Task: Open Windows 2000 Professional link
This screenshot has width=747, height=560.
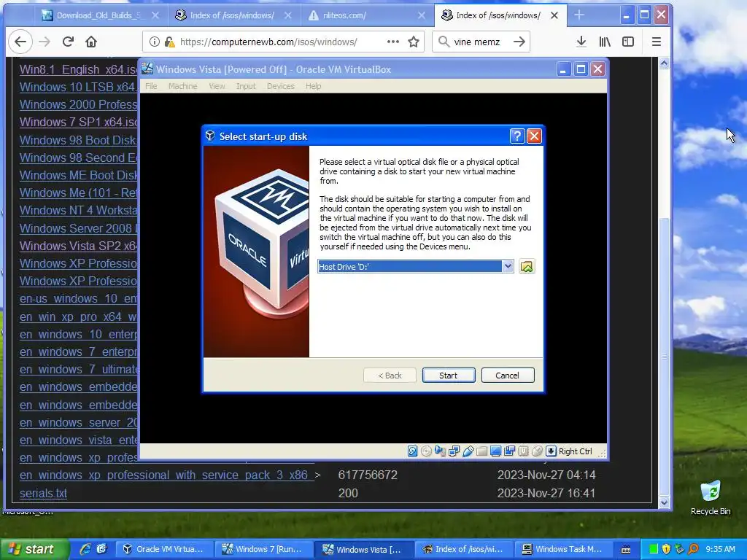Action: pyautogui.click(x=79, y=105)
